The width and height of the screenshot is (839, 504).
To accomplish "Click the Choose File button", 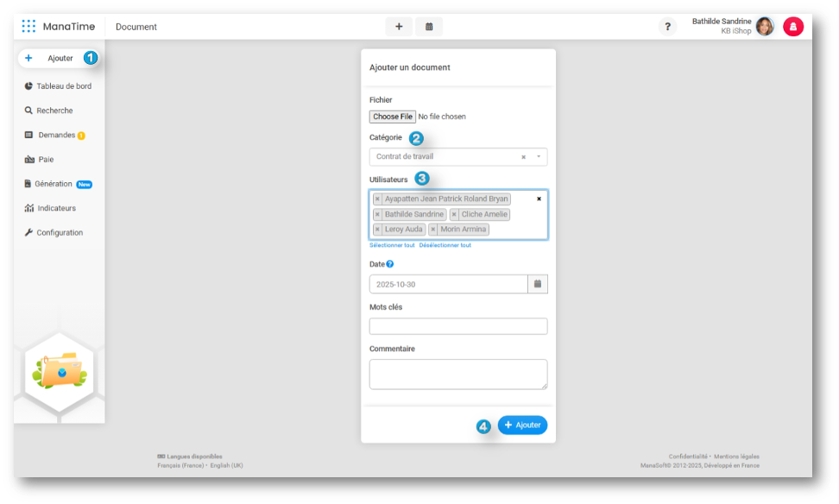I will [x=393, y=117].
